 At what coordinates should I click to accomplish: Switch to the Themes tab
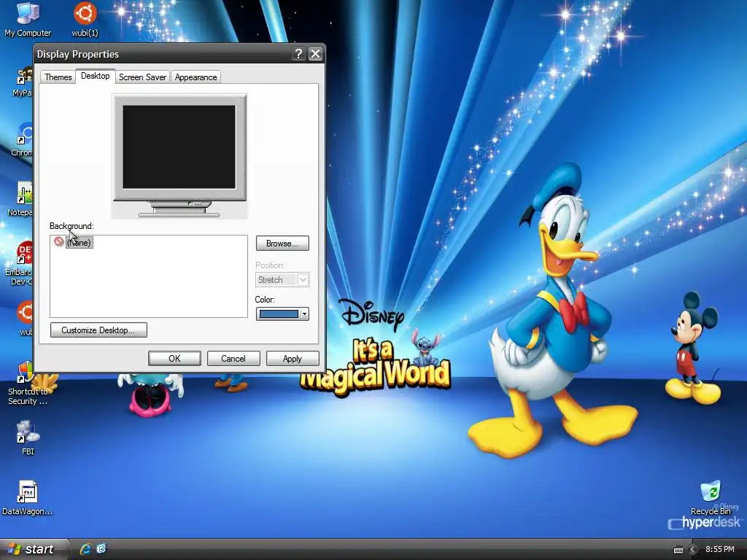pos(58,77)
